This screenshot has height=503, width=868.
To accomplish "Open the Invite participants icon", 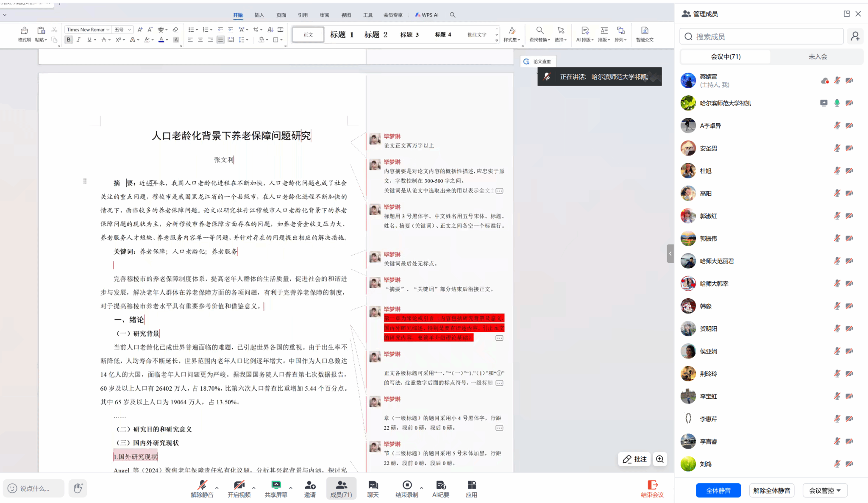I will coord(310,485).
